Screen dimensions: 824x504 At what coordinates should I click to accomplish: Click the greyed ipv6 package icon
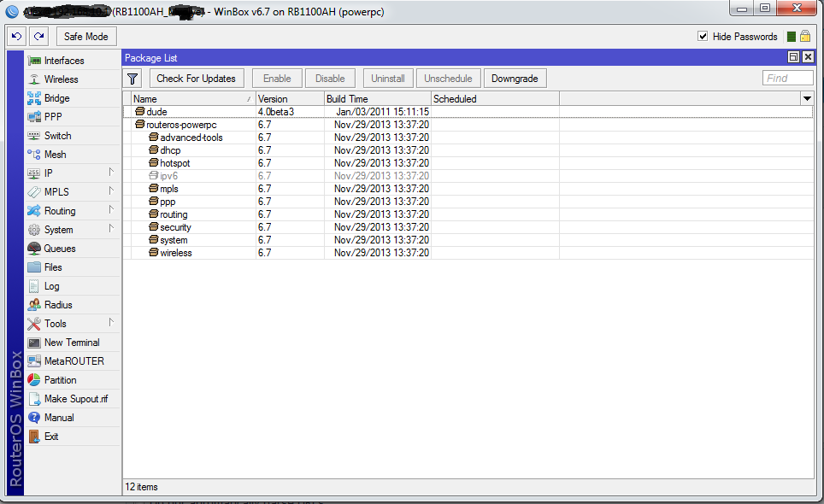[154, 175]
